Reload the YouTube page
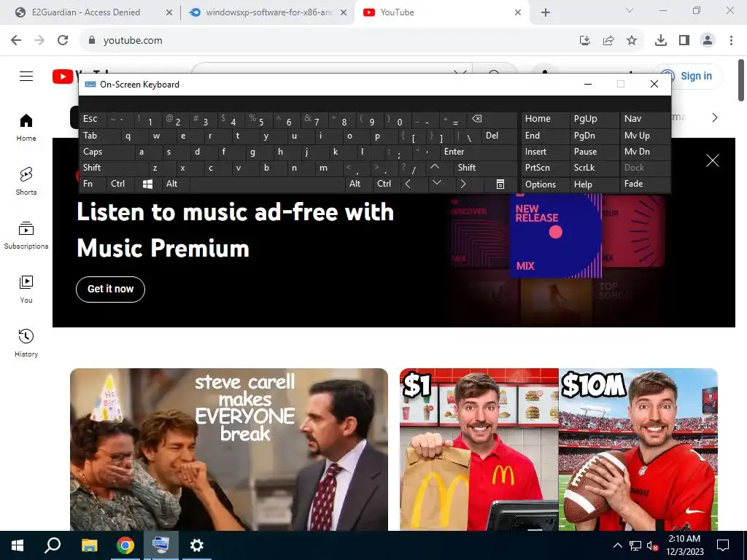 pyautogui.click(x=63, y=41)
